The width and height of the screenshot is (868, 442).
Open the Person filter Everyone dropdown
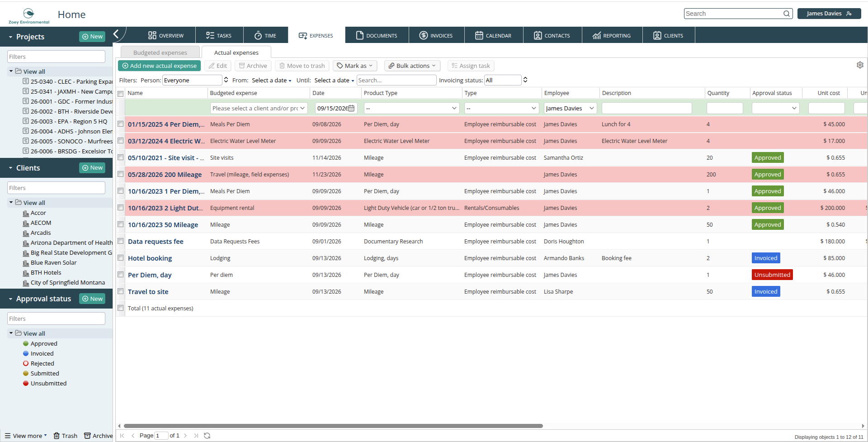tap(195, 80)
